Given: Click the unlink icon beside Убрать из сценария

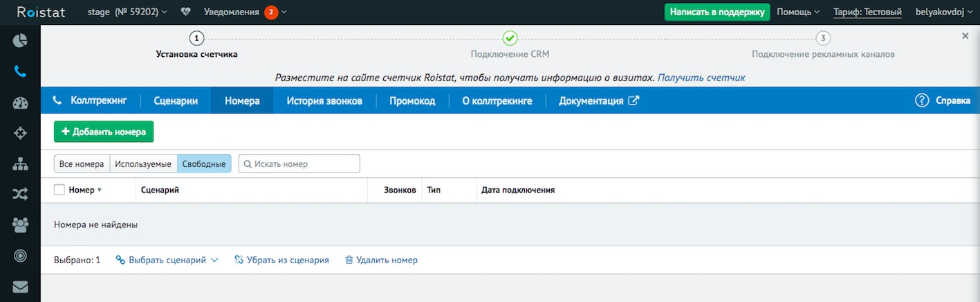Looking at the screenshot, I should tap(239, 260).
